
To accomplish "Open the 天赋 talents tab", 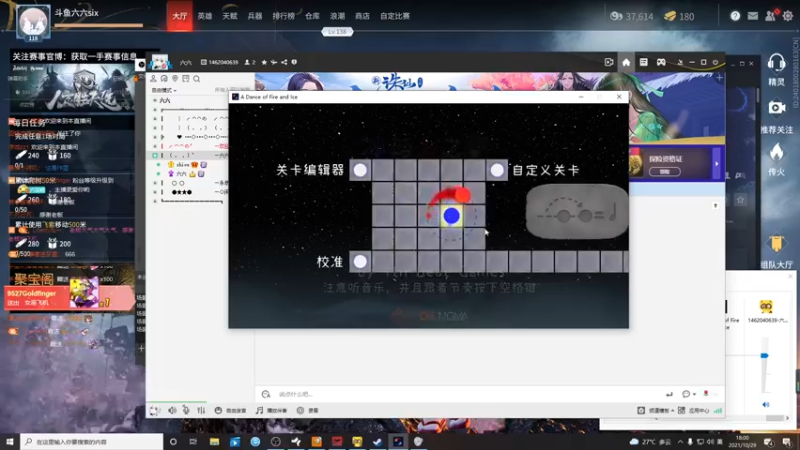I will [230, 16].
